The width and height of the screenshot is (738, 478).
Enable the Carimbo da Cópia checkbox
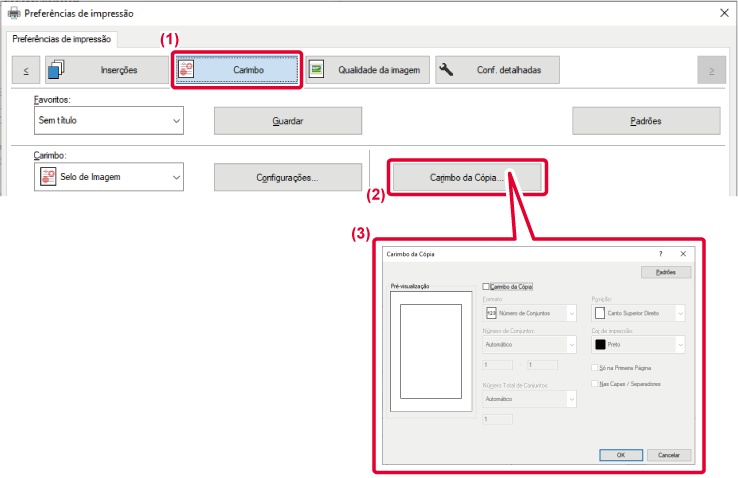486,286
